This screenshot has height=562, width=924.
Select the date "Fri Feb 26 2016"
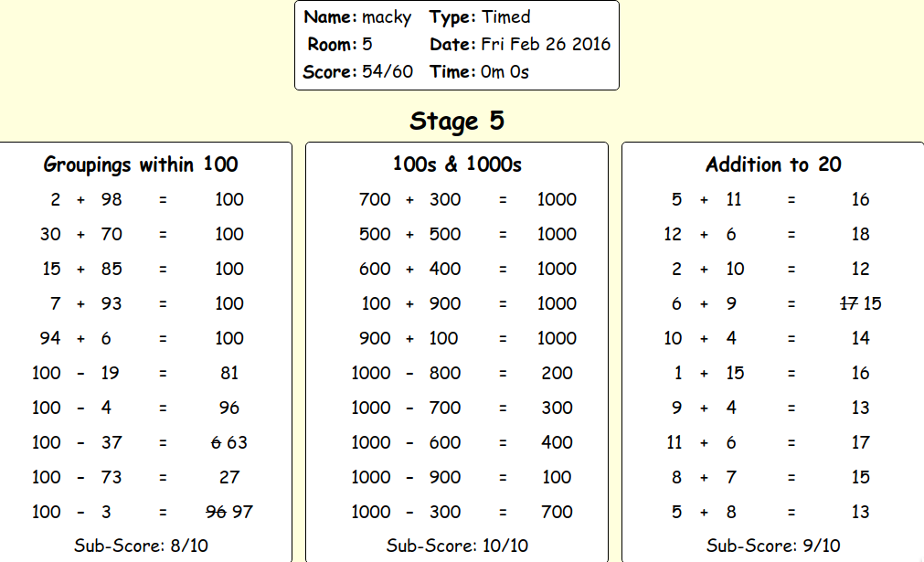pyautogui.click(x=546, y=45)
